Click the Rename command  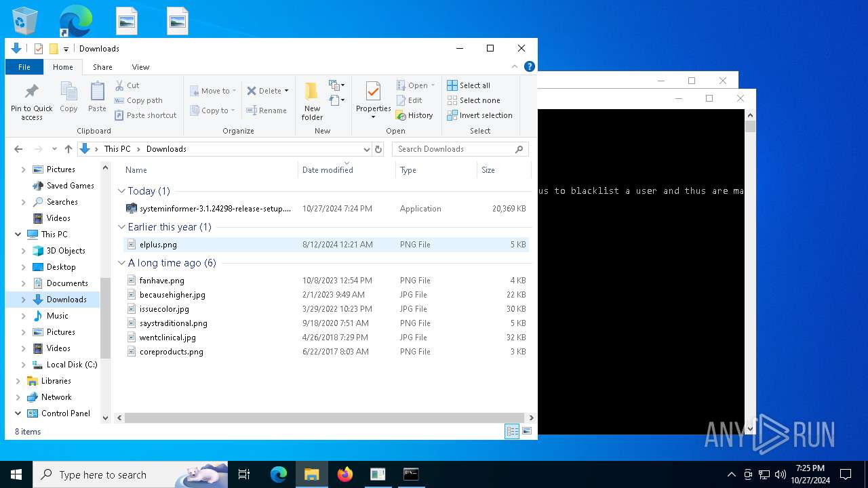[267, 110]
